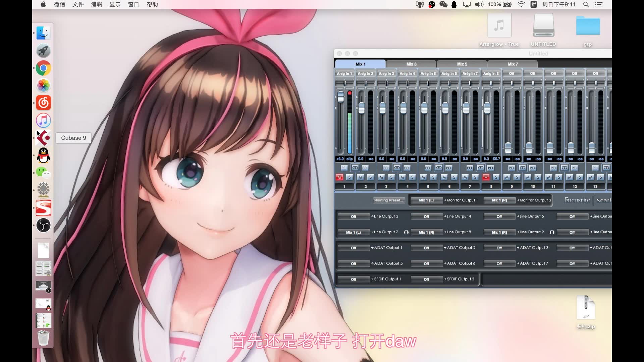Viewport: 644px width, 362px height.
Task: Open 帮助 menu in menu bar
Action: (152, 4)
